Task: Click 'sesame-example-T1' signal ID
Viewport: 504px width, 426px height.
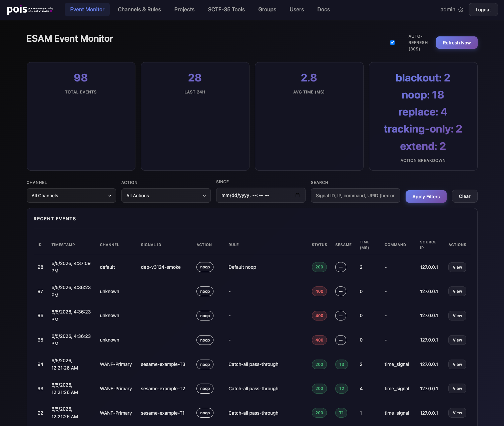Action: pyautogui.click(x=163, y=413)
